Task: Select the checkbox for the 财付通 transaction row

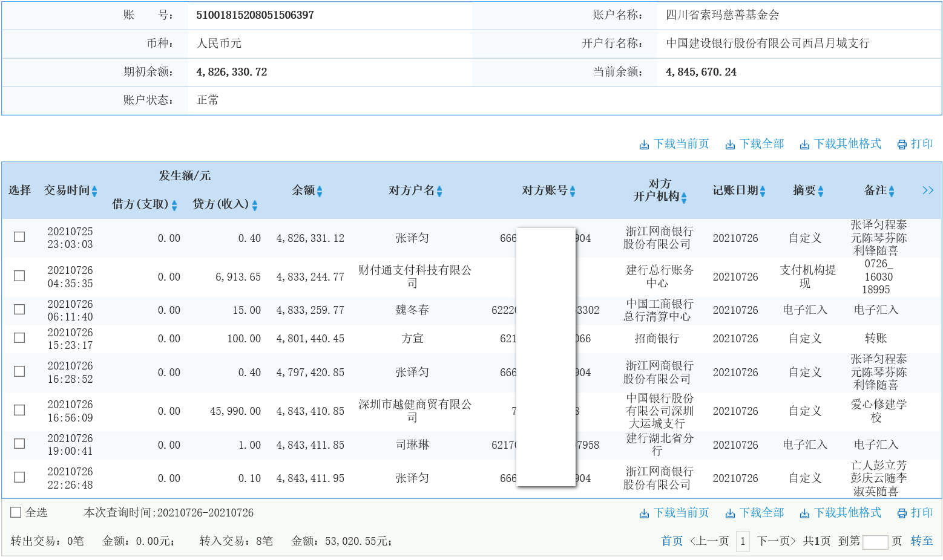Action: pyautogui.click(x=19, y=276)
